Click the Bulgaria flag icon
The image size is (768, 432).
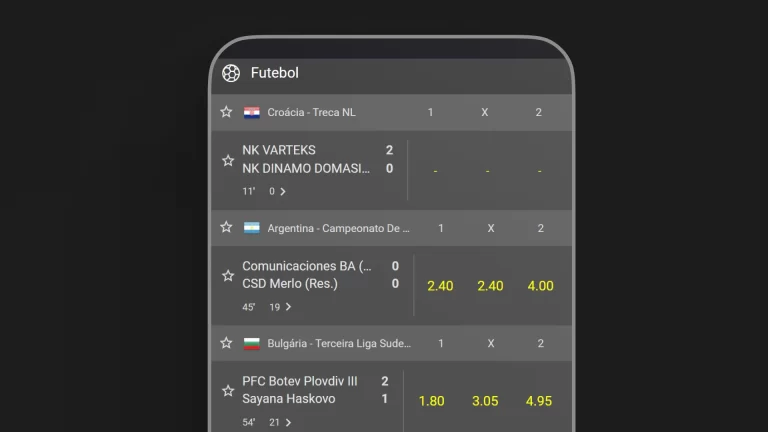(252, 343)
